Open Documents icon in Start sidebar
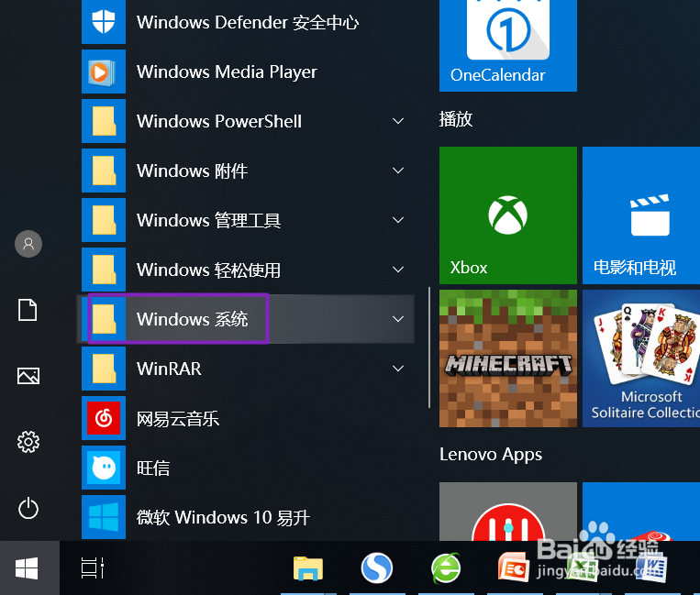 pos(28,310)
